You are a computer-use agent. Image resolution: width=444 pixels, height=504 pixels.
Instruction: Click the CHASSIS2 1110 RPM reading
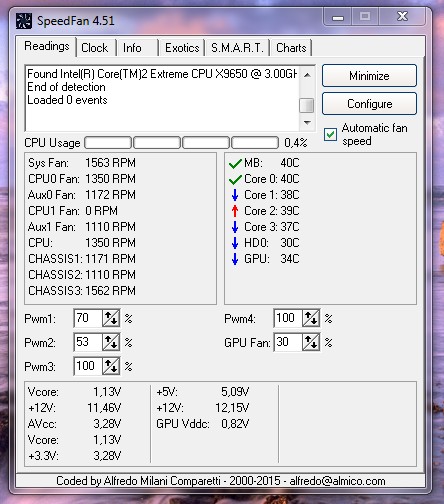tap(82, 275)
